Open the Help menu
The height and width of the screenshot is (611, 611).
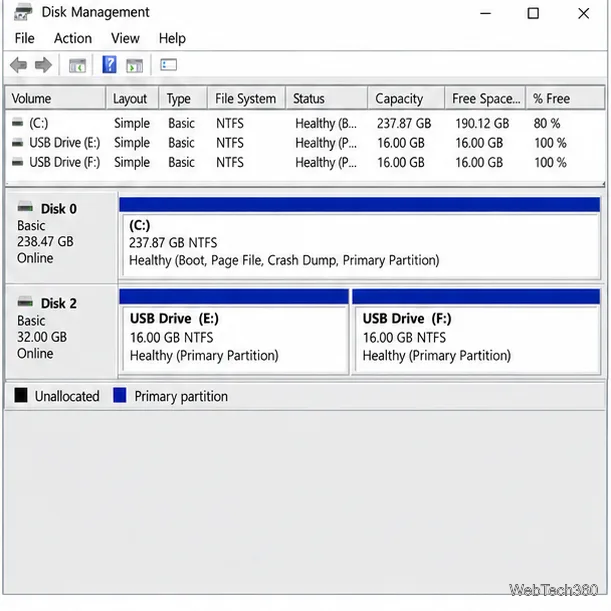click(172, 38)
